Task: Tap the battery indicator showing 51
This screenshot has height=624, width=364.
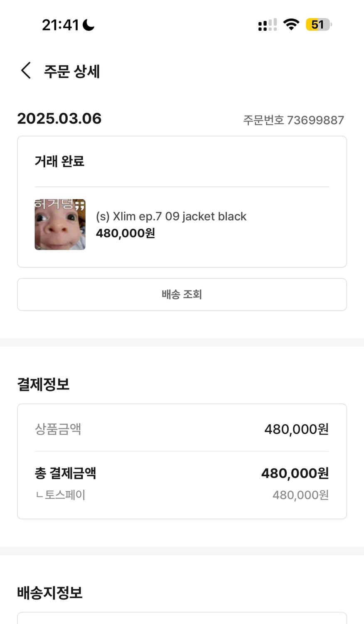Action: [318, 25]
